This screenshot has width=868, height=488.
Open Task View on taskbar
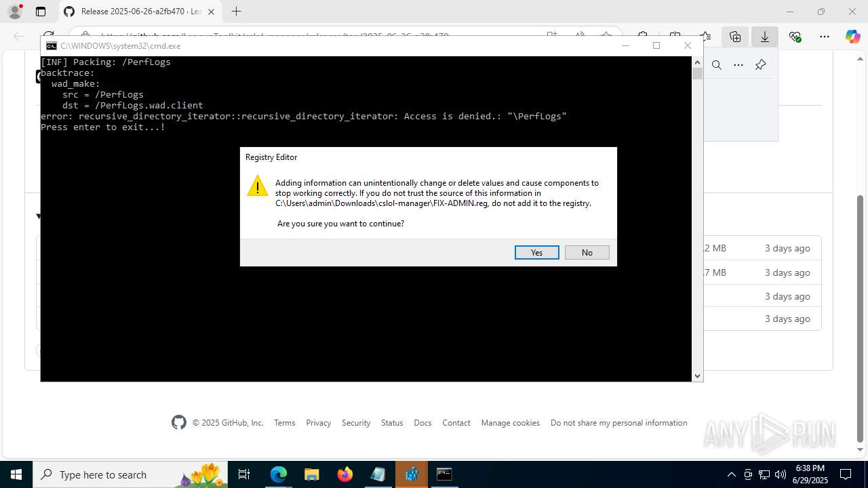244,474
